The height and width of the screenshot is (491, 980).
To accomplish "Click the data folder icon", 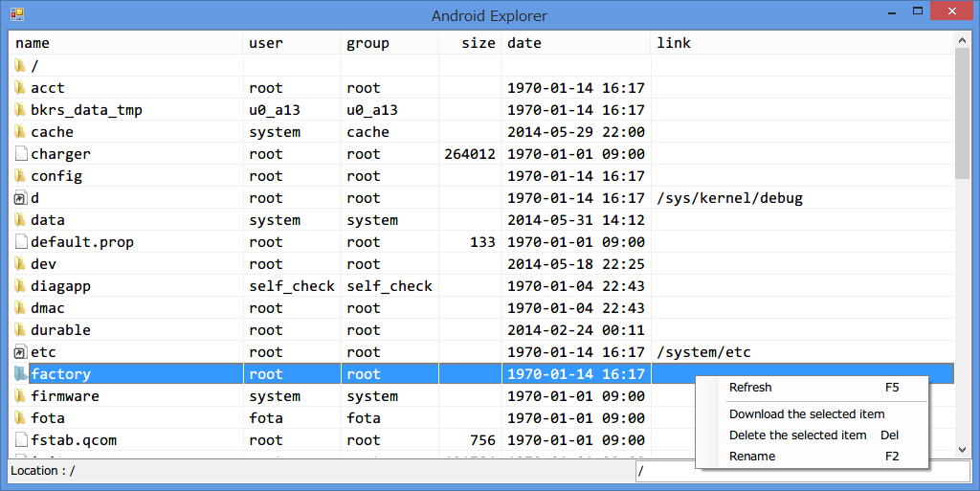I will click(x=21, y=220).
